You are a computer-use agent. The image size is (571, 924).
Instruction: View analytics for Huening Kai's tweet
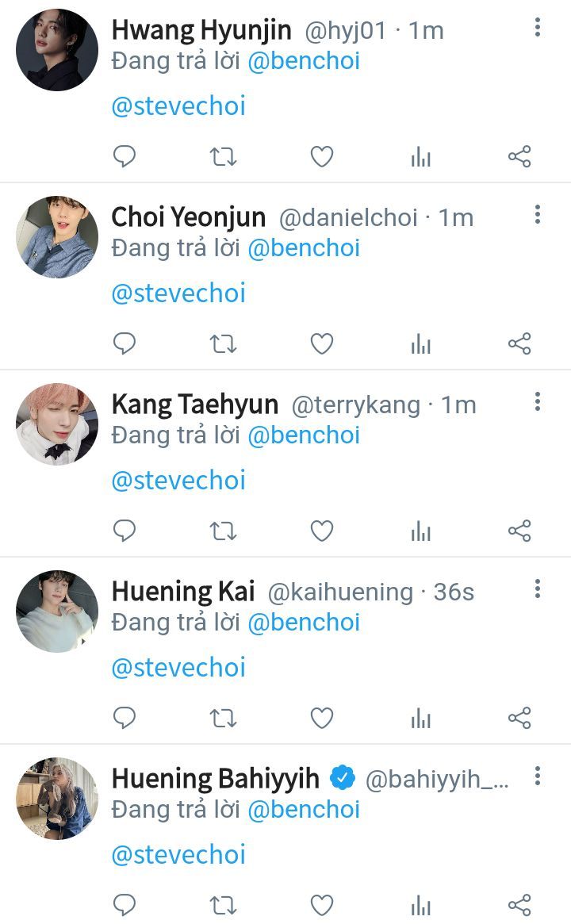(x=420, y=718)
